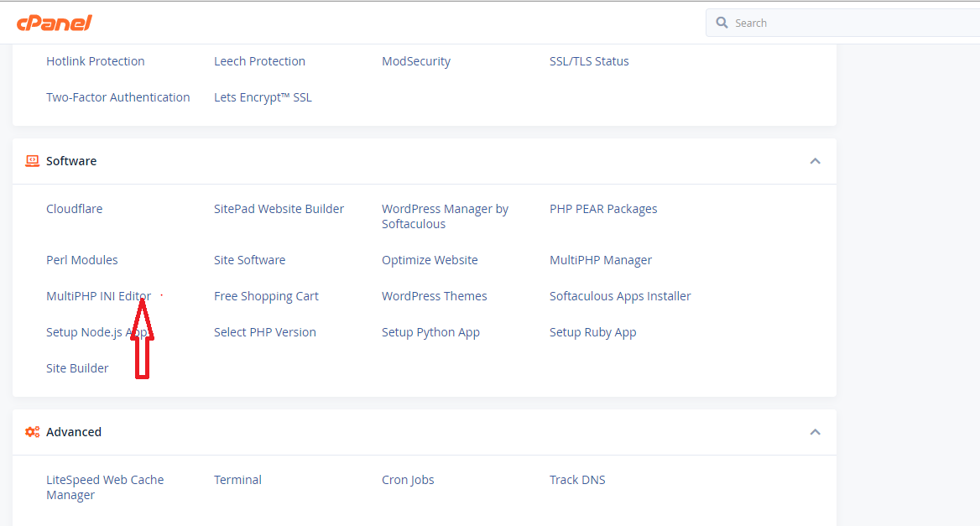This screenshot has height=526, width=980.
Task: Open MultiPHP Manager
Action: 601,260
